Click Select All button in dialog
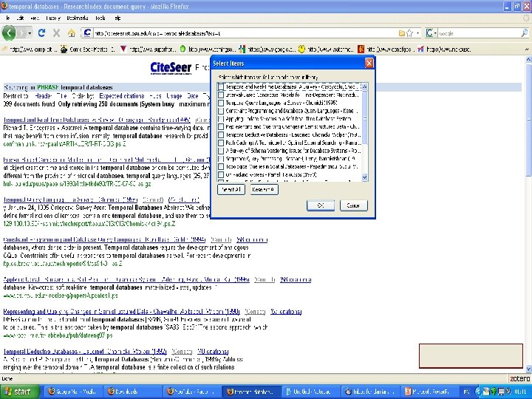Image resolution: width=532 pixels, height=399 pixels. [231, 189]
